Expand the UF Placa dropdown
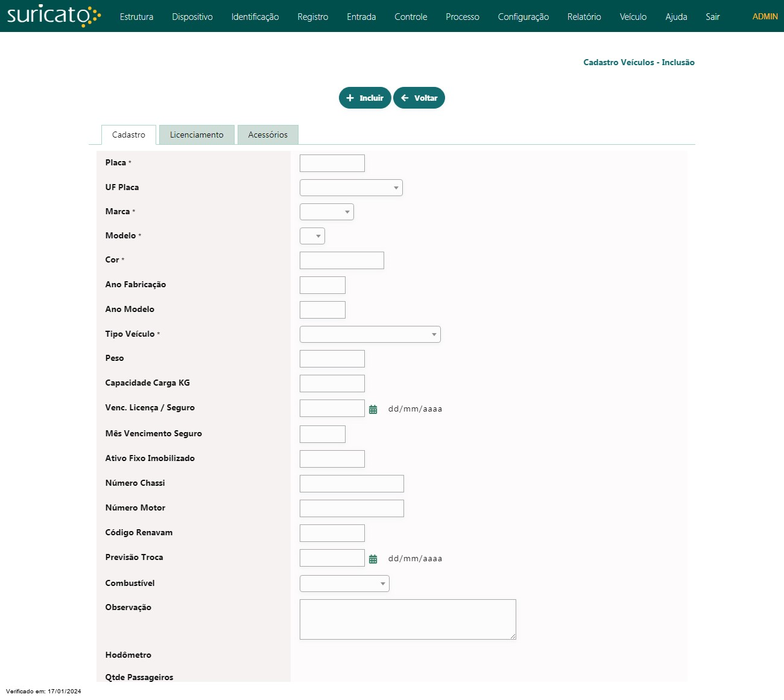Viewport: 784px width, 700px height. pyautogui.click(x=351, y=188)
